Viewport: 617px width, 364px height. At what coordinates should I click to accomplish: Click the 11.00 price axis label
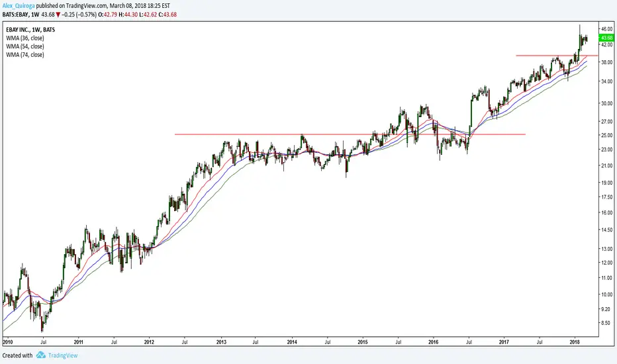click(x=607, y=278)
